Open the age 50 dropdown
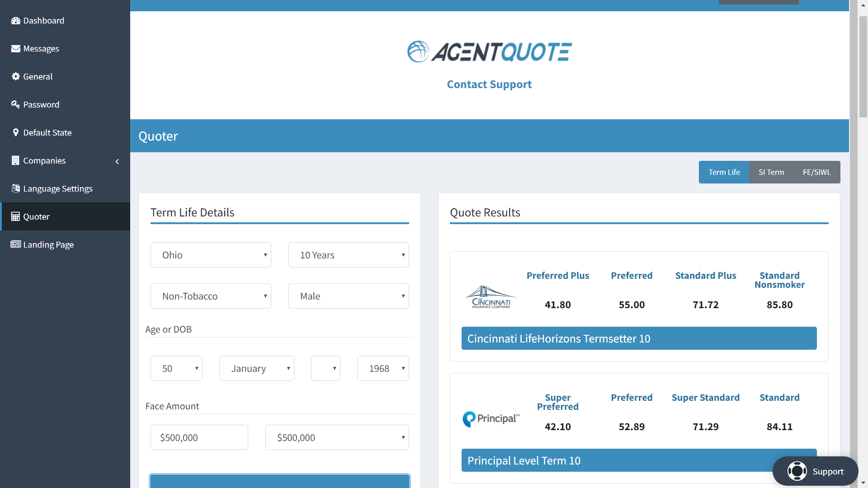This screenshot has height=488, width=868. click(176, 369)
